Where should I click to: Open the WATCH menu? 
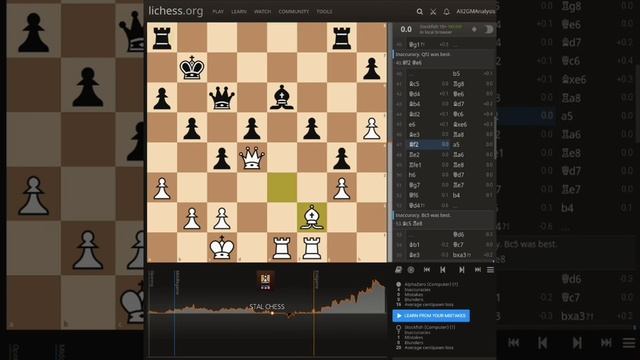tap(262, 12)
